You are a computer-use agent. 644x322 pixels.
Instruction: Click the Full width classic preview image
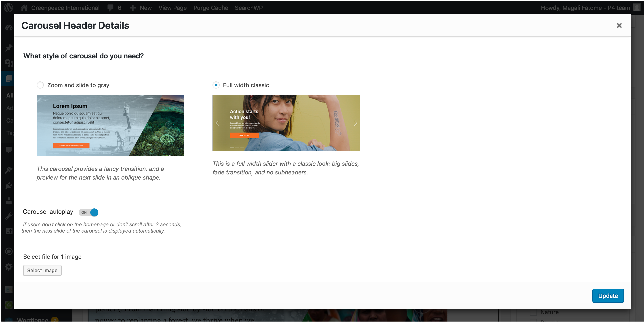(286, 123)
